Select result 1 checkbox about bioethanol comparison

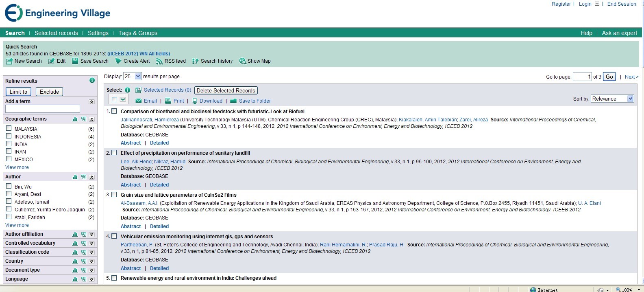click(114, 111)
